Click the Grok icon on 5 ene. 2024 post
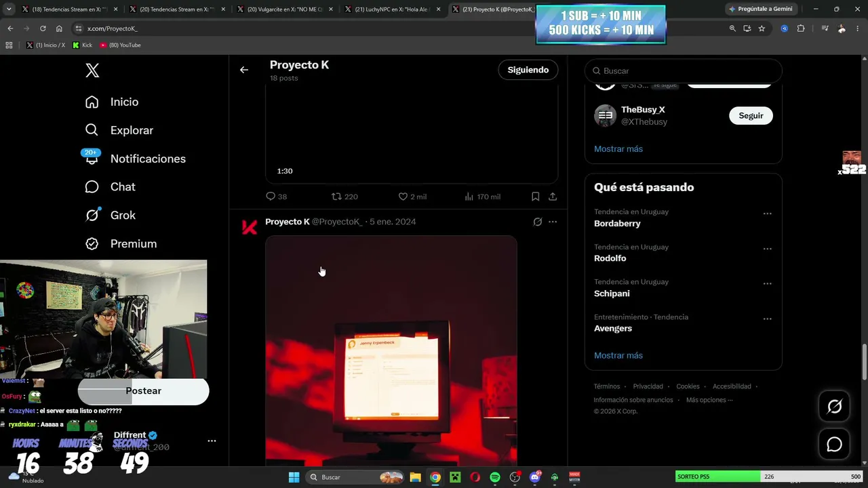Screen dimensions: 868x488 tap(538, 222)
